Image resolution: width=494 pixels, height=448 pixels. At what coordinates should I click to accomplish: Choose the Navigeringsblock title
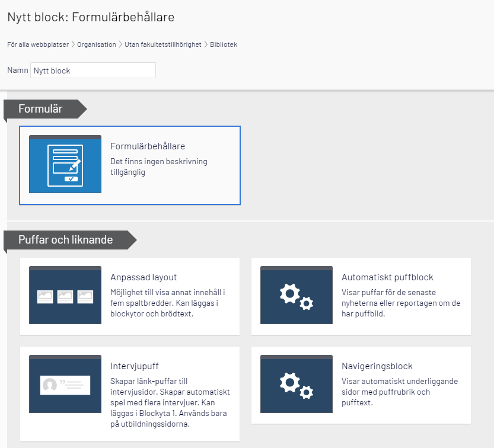pos(377,366)
